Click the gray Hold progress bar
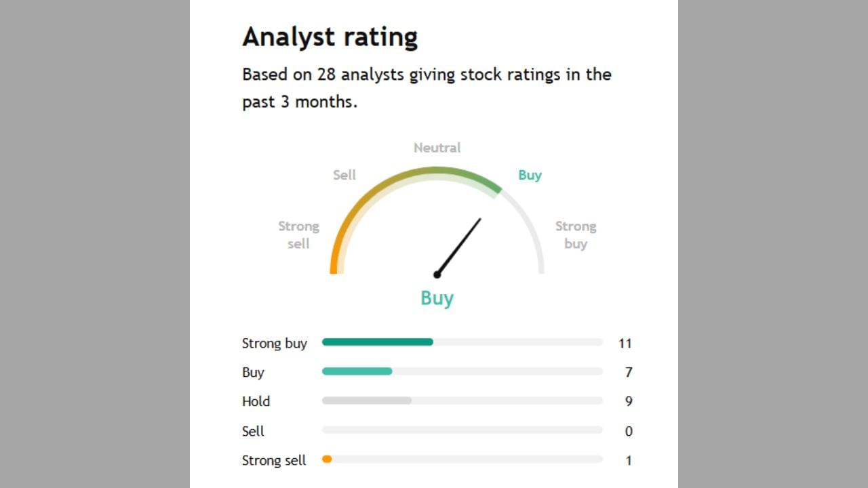The height and width of the screenshot is (488, 868). click(x=366, y=401)
